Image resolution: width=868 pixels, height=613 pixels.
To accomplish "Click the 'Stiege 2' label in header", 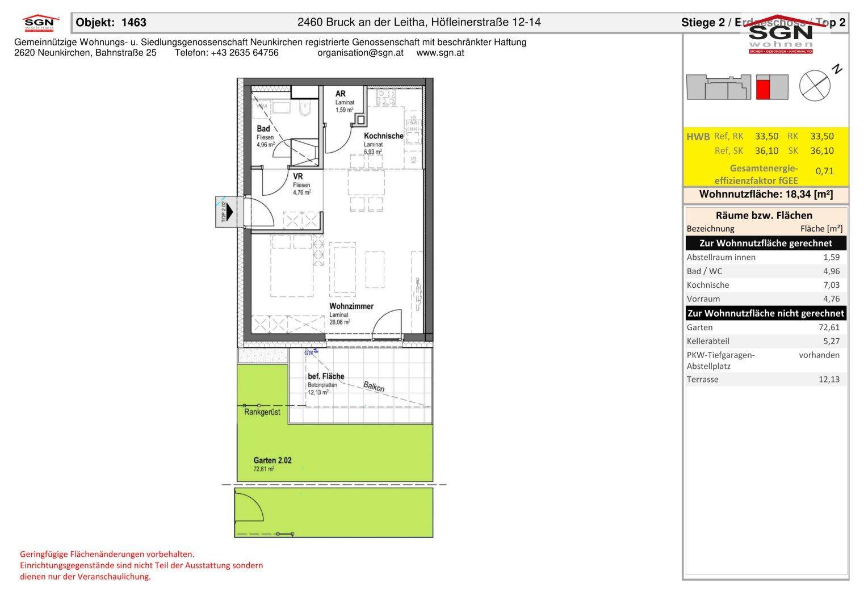I will click(x=703, y=23).
